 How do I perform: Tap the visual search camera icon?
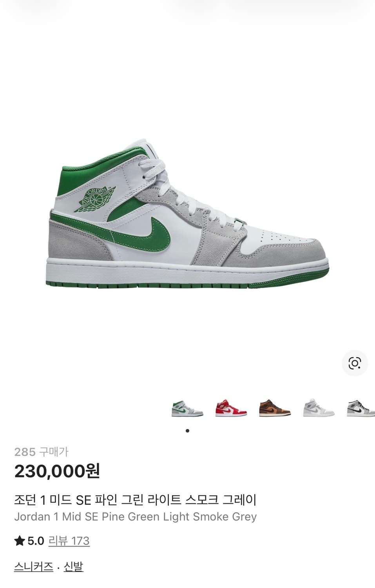(354, 363)
